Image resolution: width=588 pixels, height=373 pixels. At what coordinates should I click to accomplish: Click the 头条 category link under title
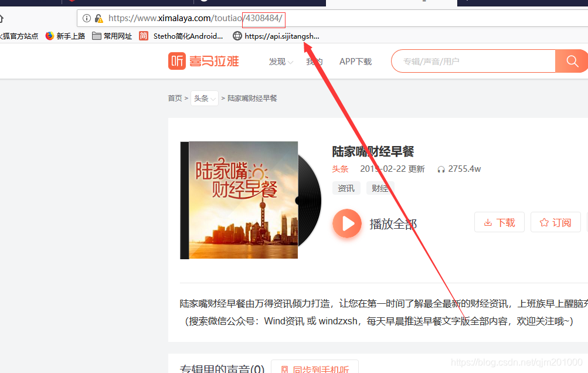(340, 169)
